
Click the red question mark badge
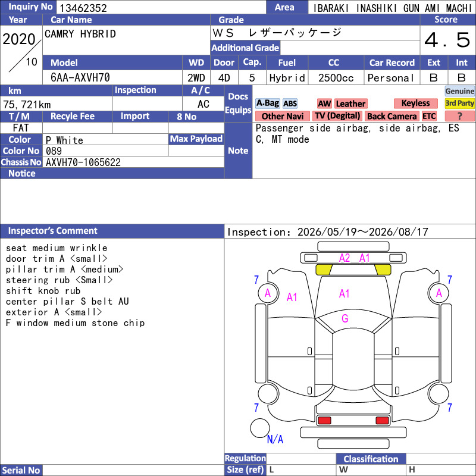click(459, 116)
